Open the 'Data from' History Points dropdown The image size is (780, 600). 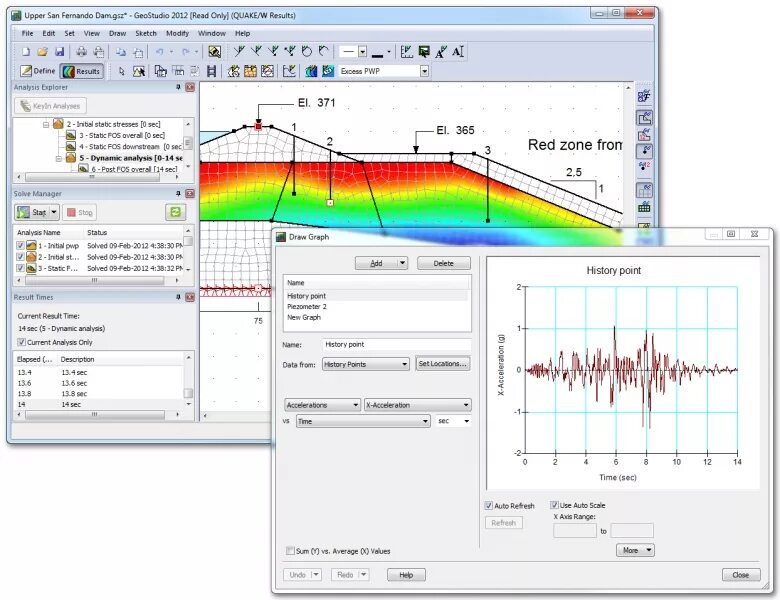366,365
